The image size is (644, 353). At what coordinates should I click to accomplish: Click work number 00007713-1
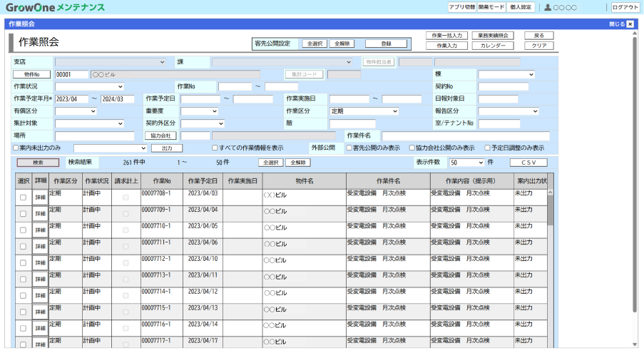click(156, 275)
